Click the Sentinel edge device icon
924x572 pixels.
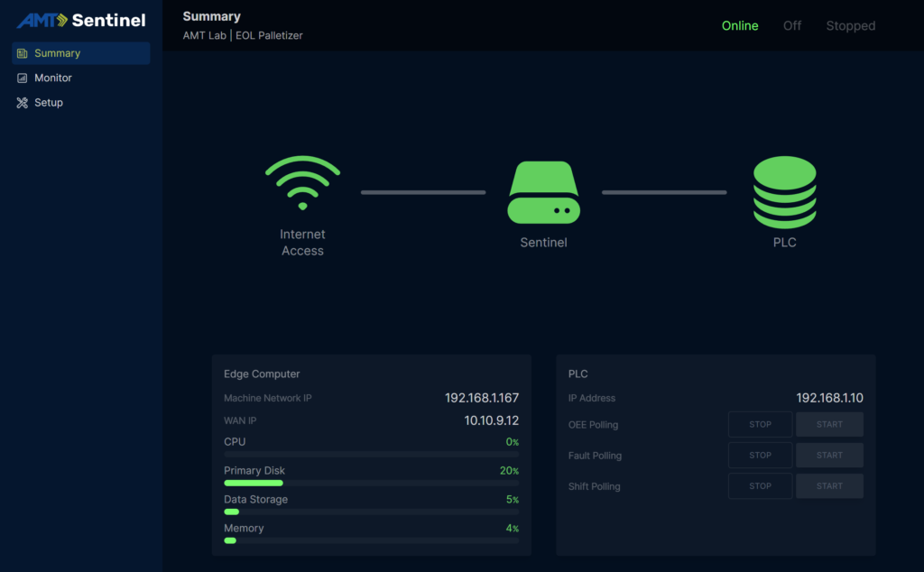(543, 192)
